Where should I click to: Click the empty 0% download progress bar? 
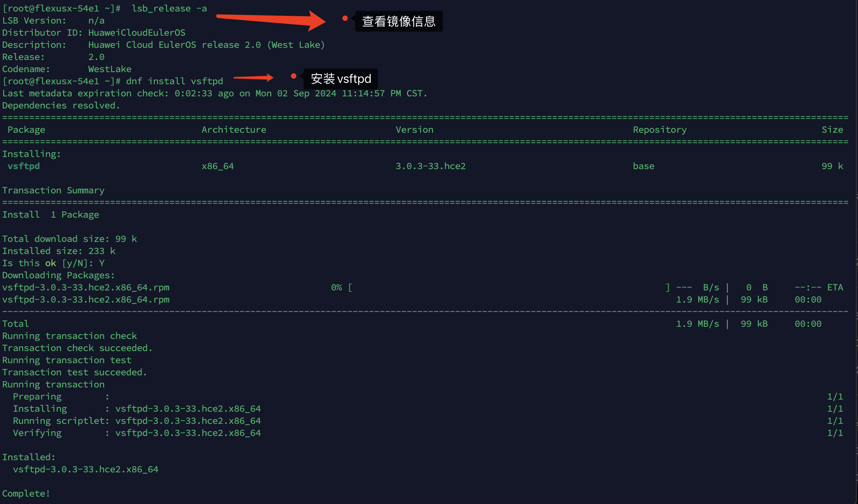pyautogui.click(x=509, y=288)
